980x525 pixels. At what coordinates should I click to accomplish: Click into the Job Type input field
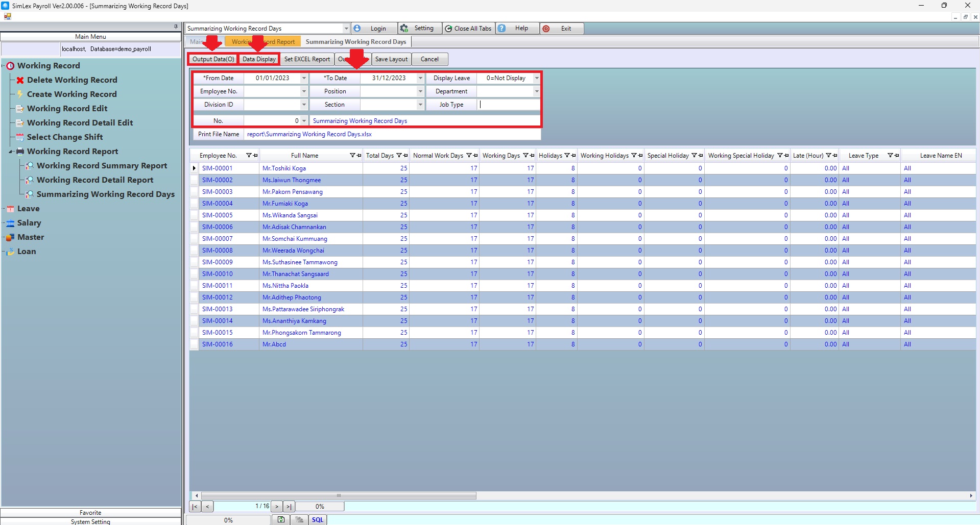[x=509, y=105]
